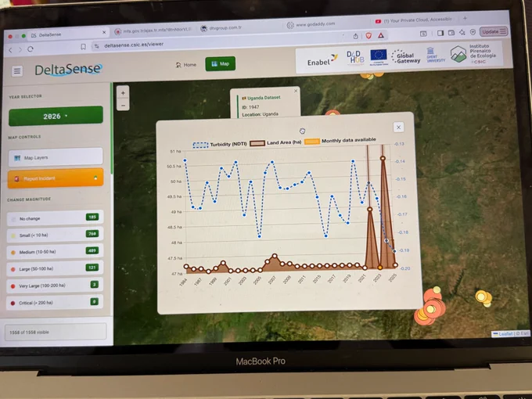Open a new browser tab
This screenshot has height=399, width=532.
click(465, 18)
